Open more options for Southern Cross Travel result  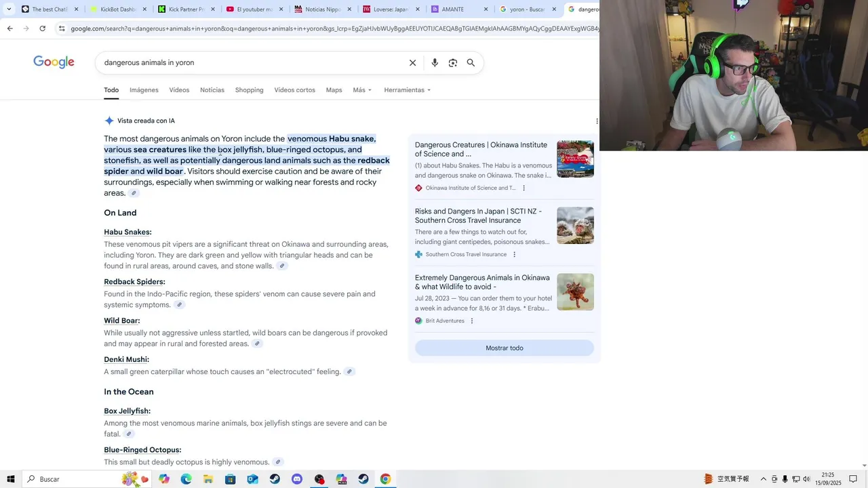[x=514, y=254]
